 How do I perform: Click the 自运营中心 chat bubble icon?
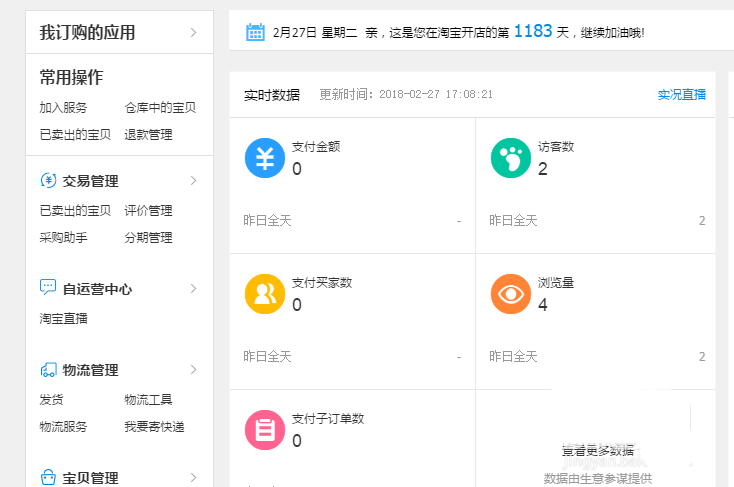pyautogui.click(x=48, y=288)
